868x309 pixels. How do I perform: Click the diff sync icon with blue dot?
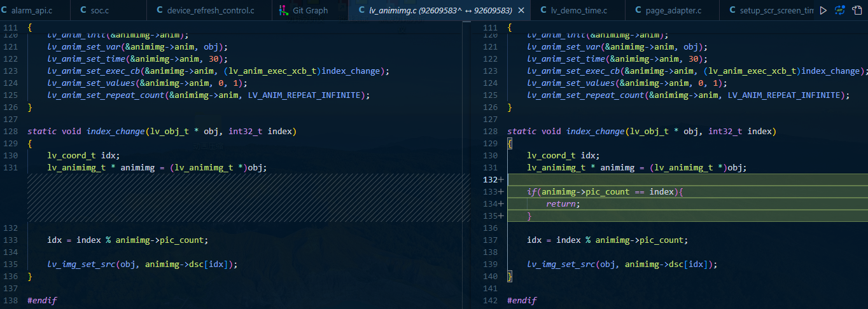(x=840, y=10)
